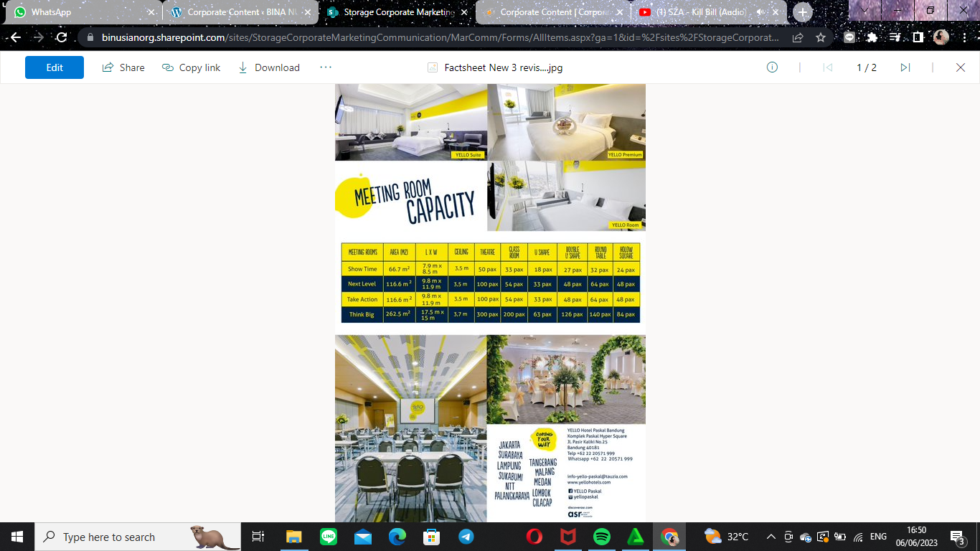Show hidden system tray icons
980x551 pixels.
point(771,537)
